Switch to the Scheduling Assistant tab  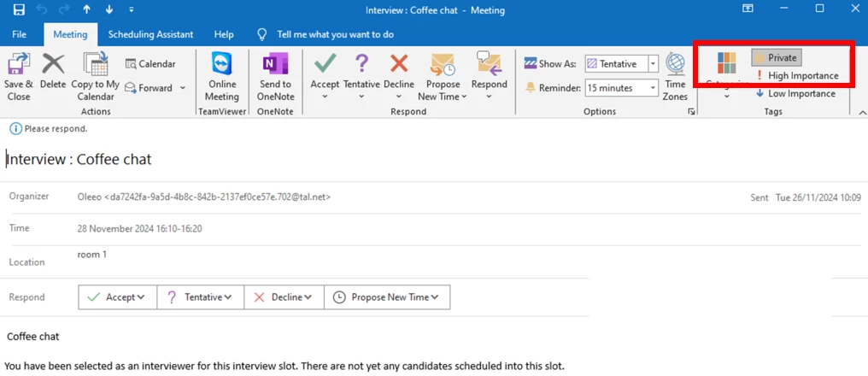coord(150,35)
